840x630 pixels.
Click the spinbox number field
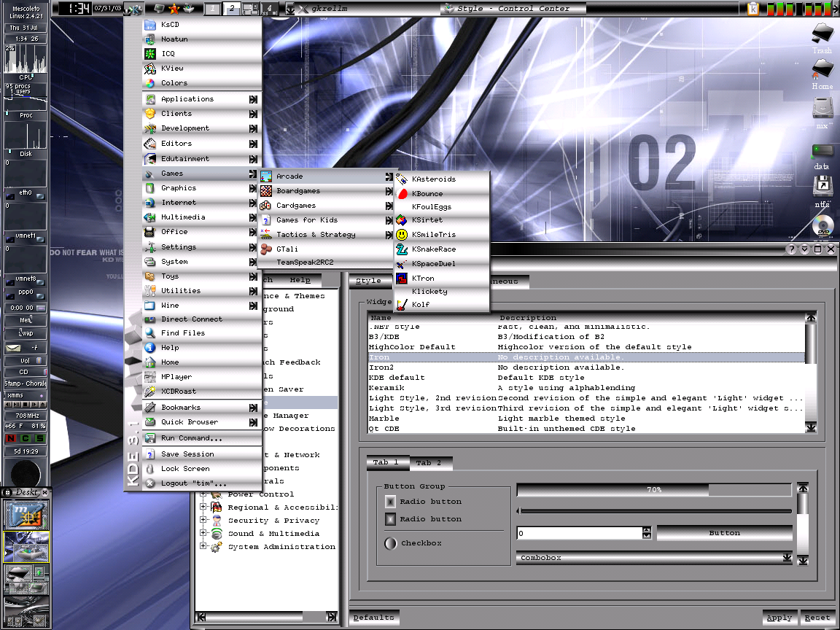(x=580, y=533)
